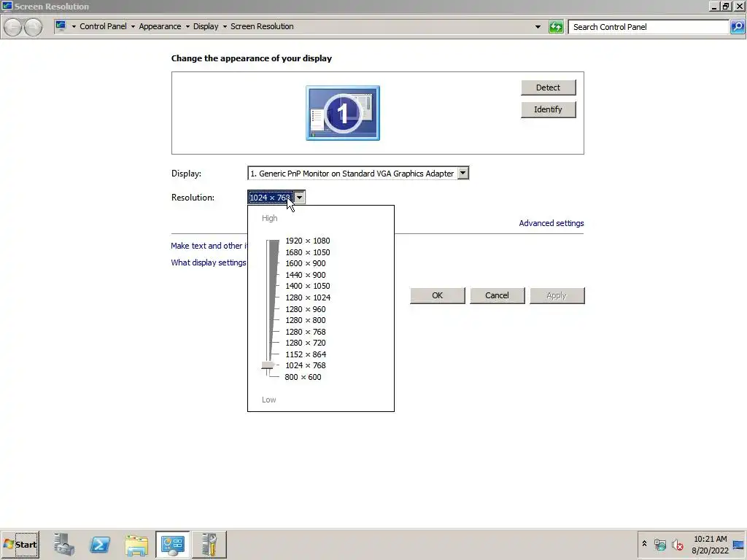Expand dropdown arrow after Display breadcrumb
This screenshot has height=560, width=747.
point(225,27)
